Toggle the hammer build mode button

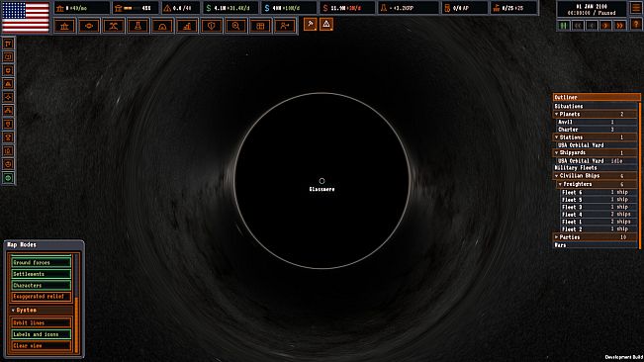point(310,24)
